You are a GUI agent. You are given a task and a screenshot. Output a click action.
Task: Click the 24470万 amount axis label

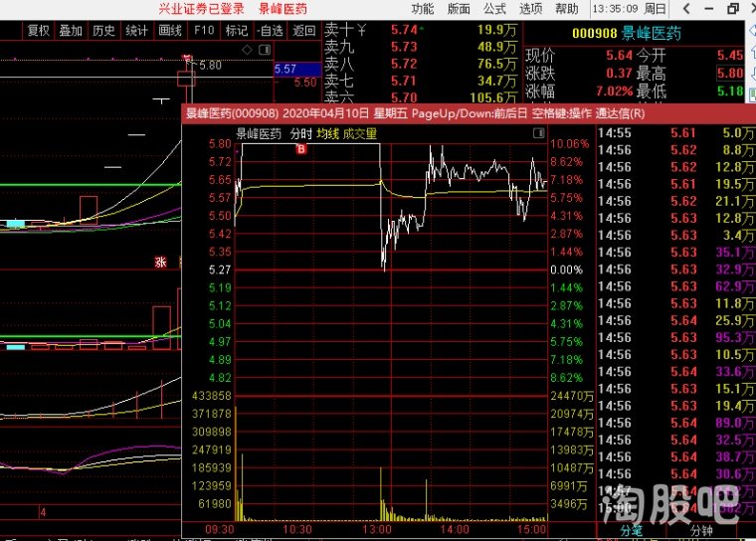pyautogui.click(x=572, y=396)
